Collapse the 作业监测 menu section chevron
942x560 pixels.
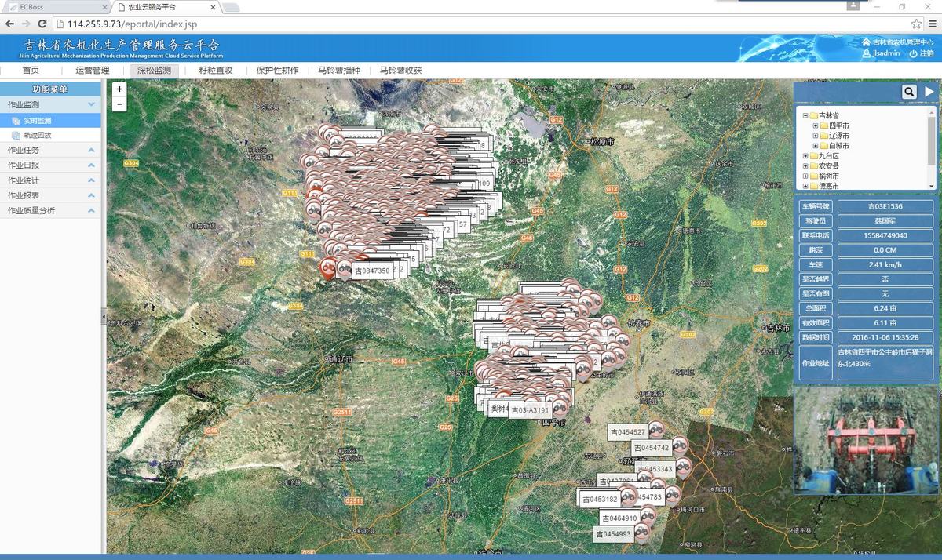91,104
